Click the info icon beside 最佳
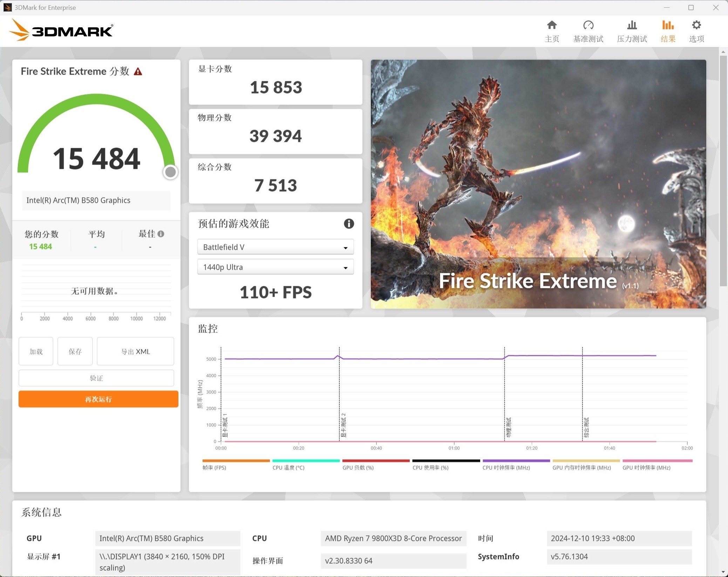 point(161,234)
